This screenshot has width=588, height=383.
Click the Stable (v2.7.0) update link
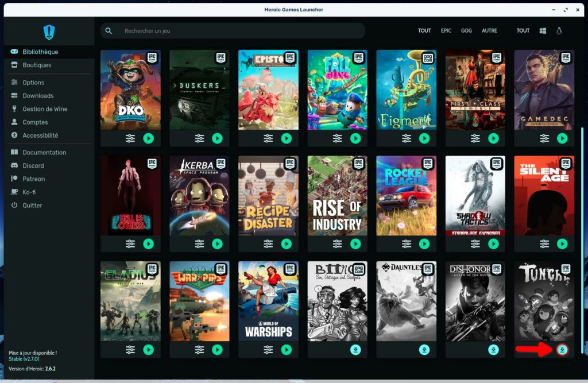coord(24,359)
